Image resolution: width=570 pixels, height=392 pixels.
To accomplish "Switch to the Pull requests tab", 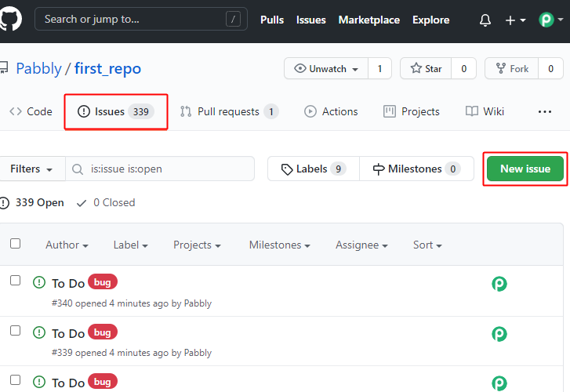I will point(229,111).
